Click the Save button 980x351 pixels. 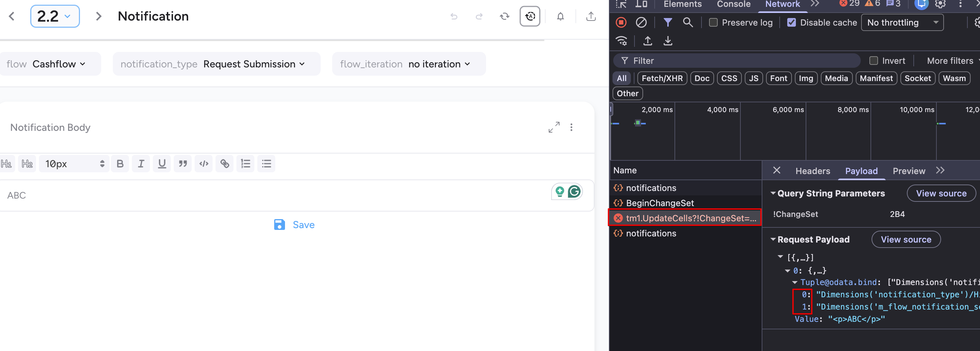[x=294, y=225]
